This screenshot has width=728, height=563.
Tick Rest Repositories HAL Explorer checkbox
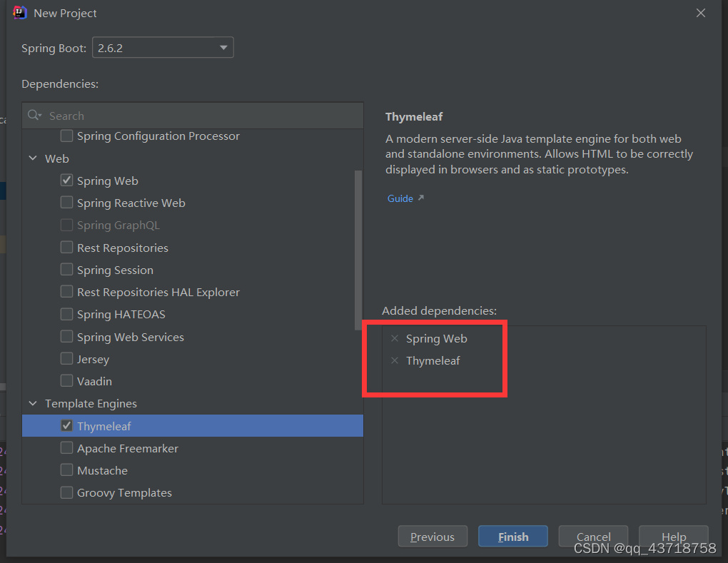click(67, 291)
